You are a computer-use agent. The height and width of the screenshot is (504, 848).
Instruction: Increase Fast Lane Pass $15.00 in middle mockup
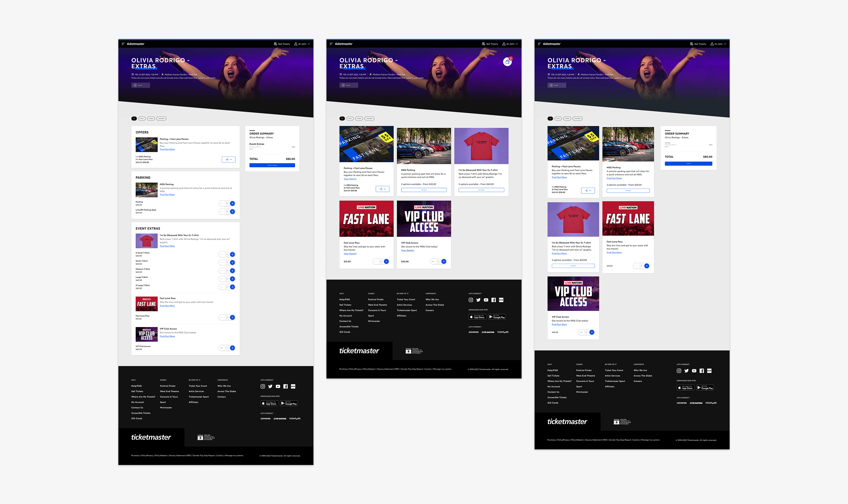pos(386,261)
